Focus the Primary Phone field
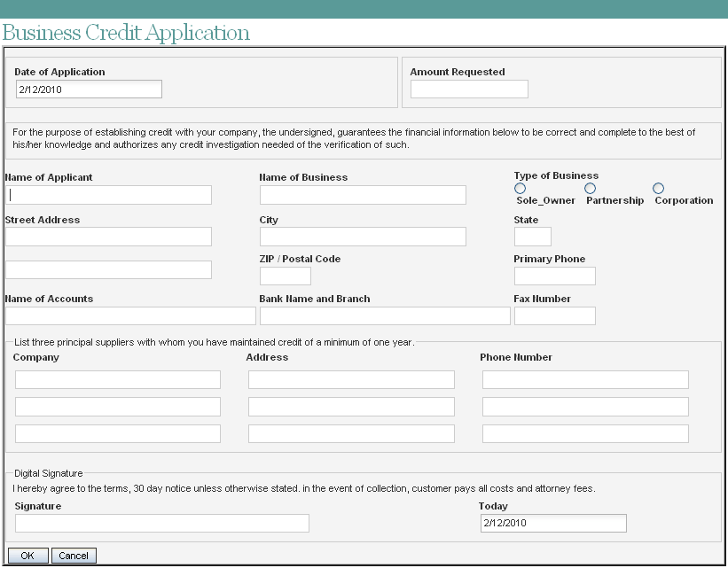This screenshot has height=568, width=728. (555, 276)
